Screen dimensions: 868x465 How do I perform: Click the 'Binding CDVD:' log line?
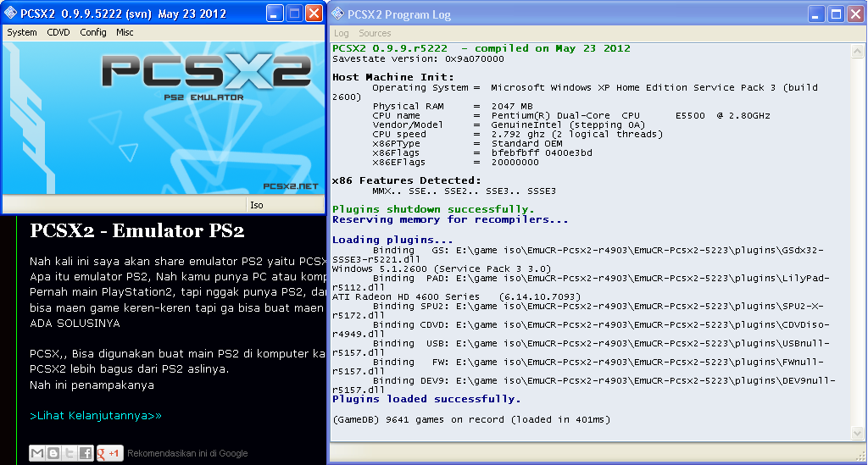click(x=581, y=329)
